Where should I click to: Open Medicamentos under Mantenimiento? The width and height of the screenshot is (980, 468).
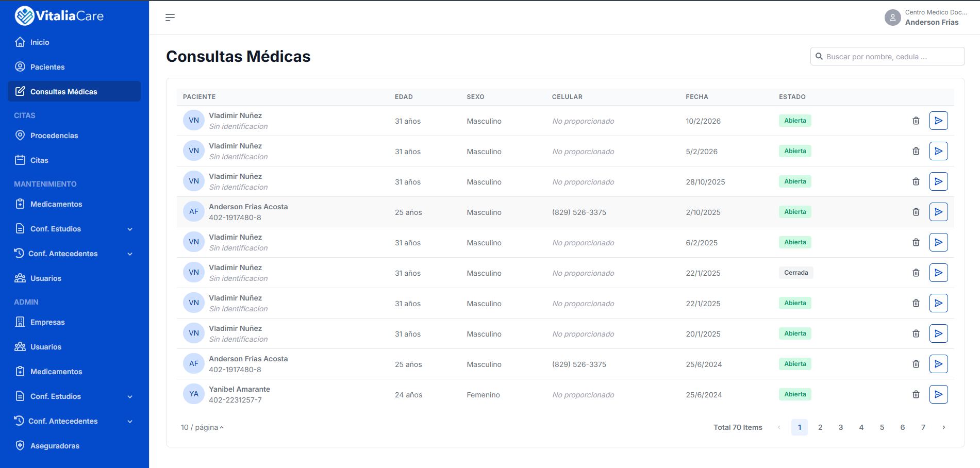point(74,204)
